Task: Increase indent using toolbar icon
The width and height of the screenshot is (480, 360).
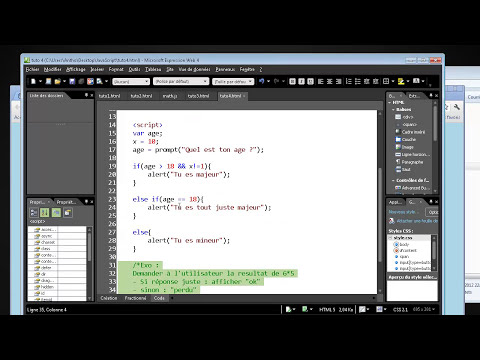Action: (x=376, y=81)
